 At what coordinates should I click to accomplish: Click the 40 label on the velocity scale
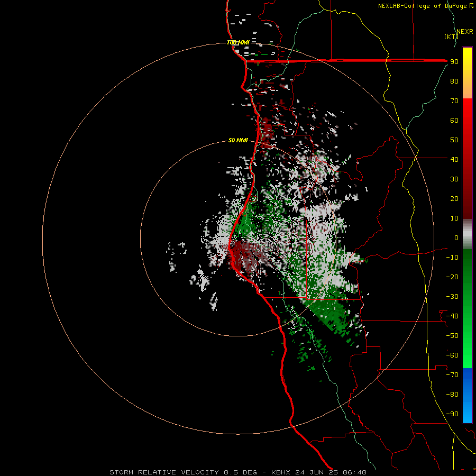[x=454, y=159]
